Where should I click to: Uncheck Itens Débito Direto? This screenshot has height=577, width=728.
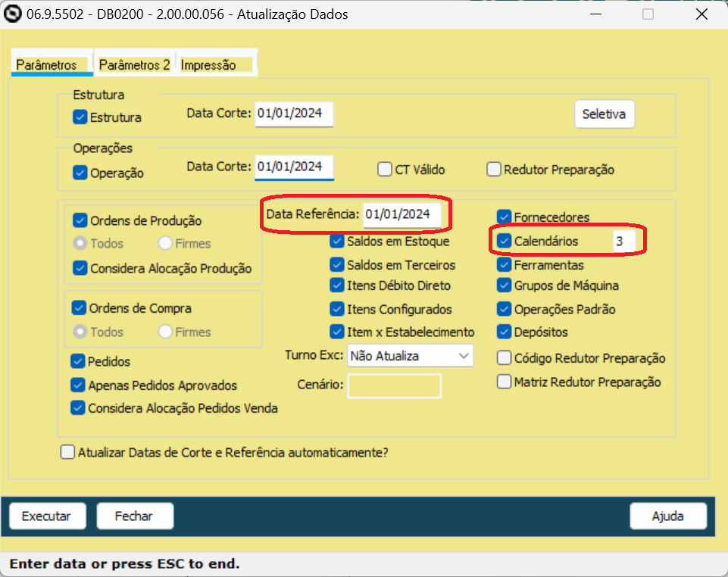(336, 285)
